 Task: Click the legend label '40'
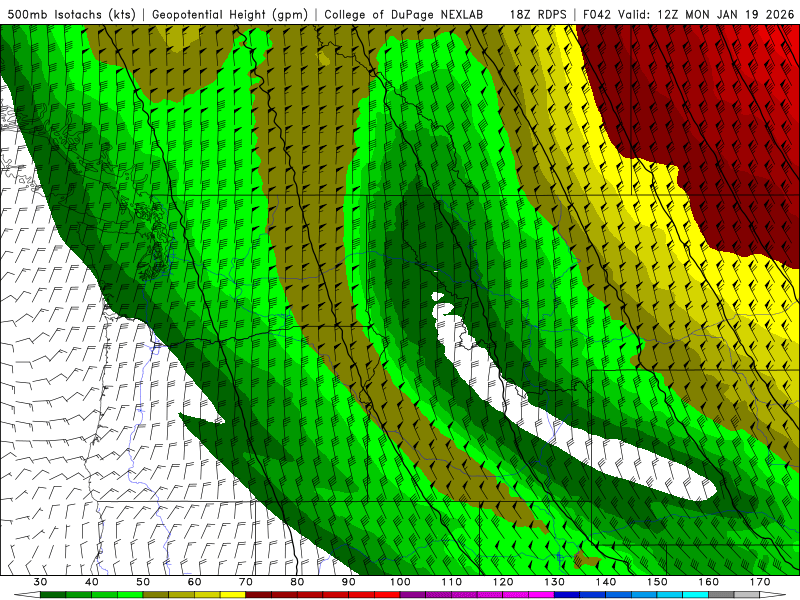[92, 582]
